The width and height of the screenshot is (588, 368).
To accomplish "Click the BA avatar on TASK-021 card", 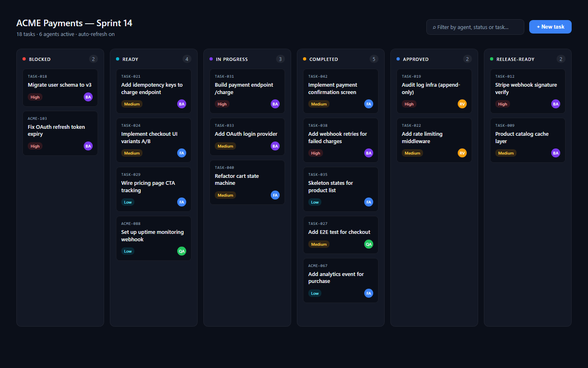I will click(x=182, y=104).
